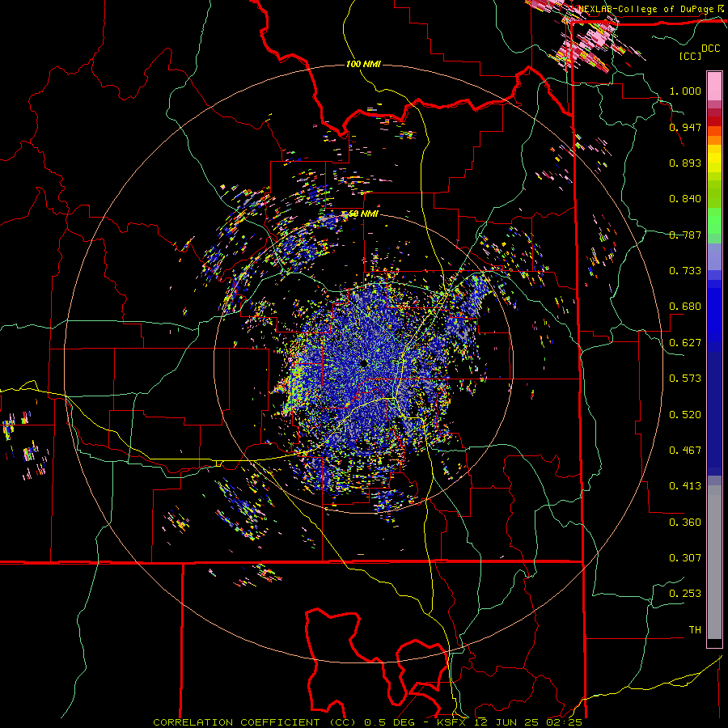The width and height of the screenshot is (728, 728).
Task: Click the 0.413 legend value
Action: (x=685, y=485)
